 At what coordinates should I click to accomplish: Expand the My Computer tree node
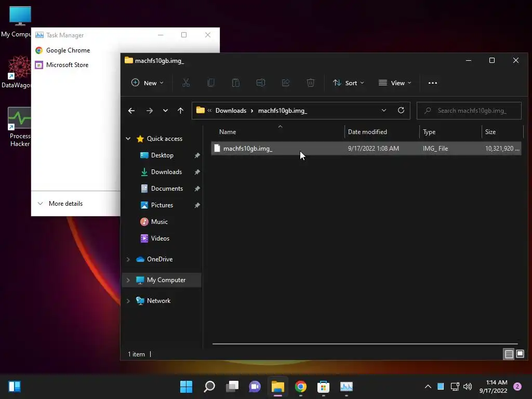(x=128, y=280)
